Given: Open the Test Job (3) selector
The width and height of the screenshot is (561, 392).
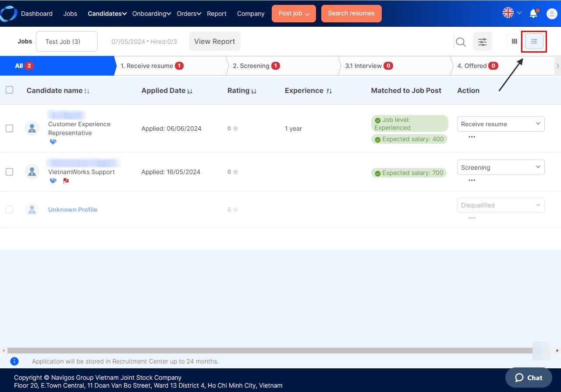Looking at the screenshot, I should 67,42.
